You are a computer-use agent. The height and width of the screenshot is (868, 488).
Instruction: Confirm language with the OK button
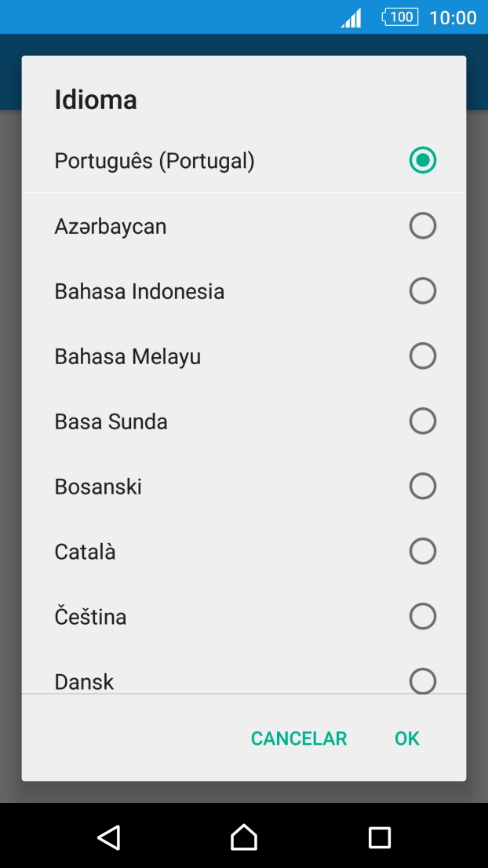[x=407, y=739]
